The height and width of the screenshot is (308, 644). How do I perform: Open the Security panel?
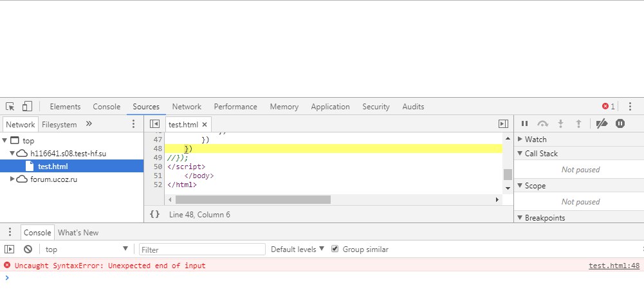point(376,107)
